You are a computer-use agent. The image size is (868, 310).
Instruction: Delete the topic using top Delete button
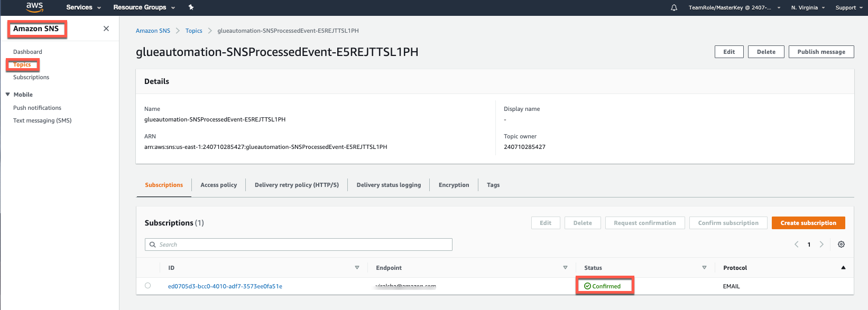[766, 52]
